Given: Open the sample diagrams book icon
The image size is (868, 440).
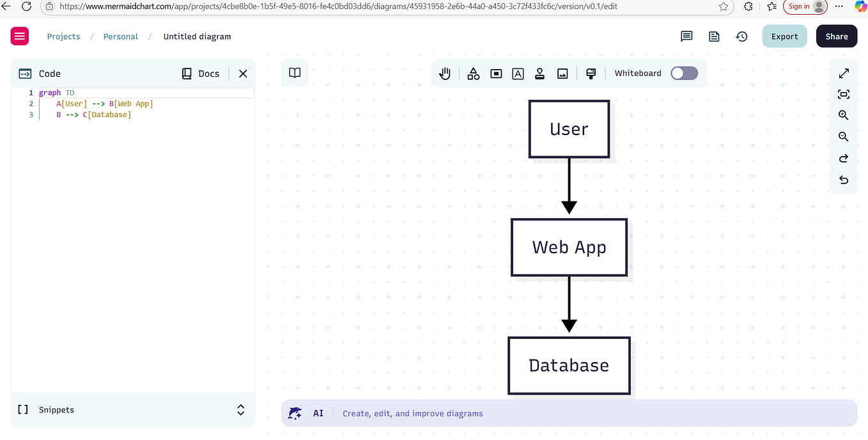Looking at the screenshot, I should point(295,73).
